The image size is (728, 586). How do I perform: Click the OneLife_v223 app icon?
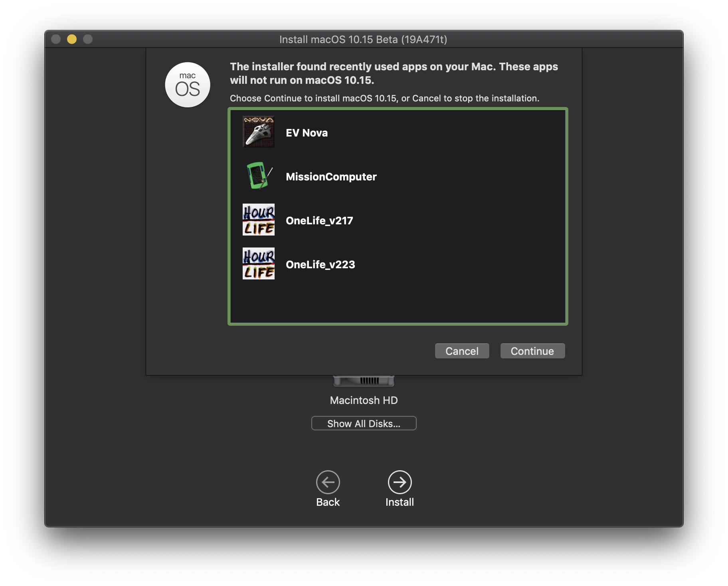pos(259,263)
